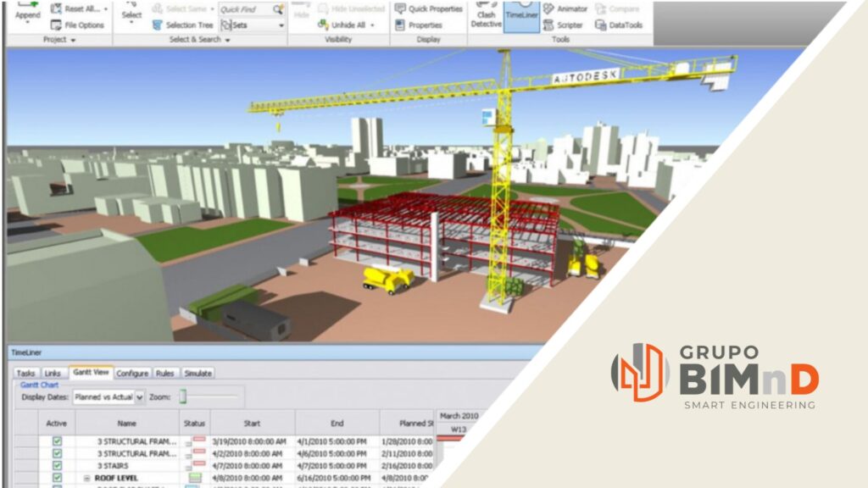Collapse the ROOF LEVEL task group
Screen dimensions: 868x488
click(x=86, y=478)
